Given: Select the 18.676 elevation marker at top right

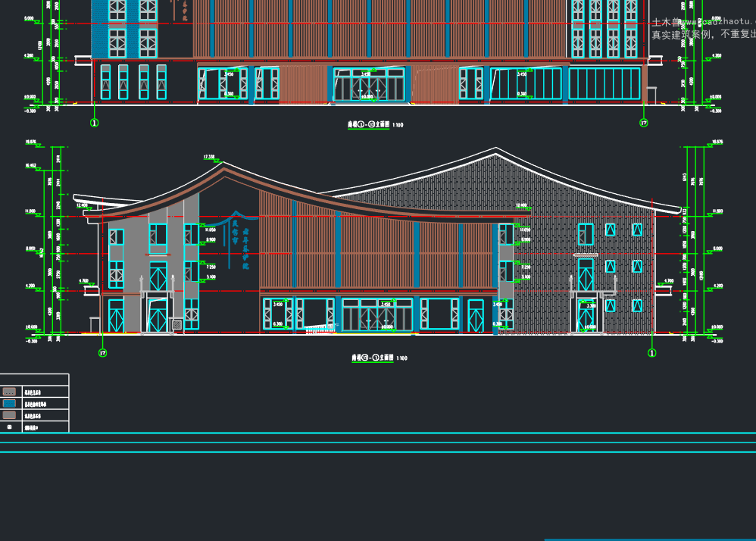Looking at the screenshot, I should pos(716,143).
